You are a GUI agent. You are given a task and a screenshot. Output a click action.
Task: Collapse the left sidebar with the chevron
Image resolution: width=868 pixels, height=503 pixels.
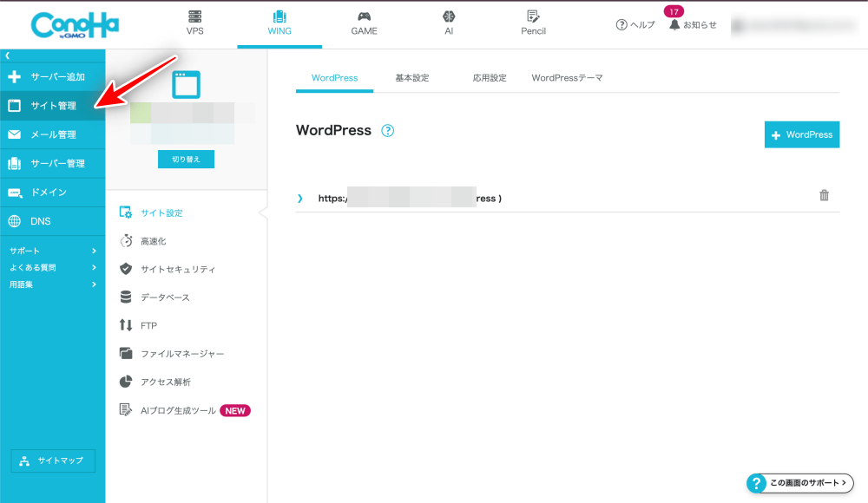tap(7, 56)
